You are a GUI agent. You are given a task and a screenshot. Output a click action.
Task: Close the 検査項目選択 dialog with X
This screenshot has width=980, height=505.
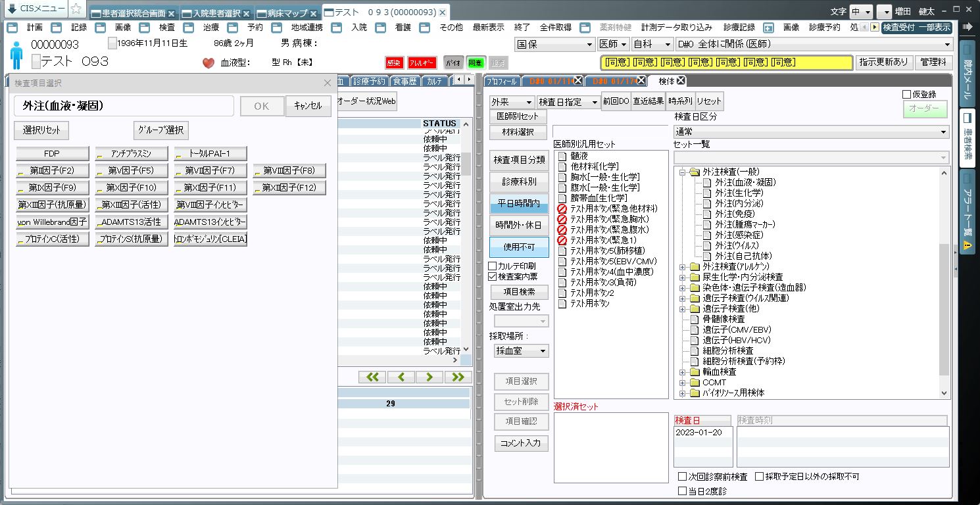(328, 83)
